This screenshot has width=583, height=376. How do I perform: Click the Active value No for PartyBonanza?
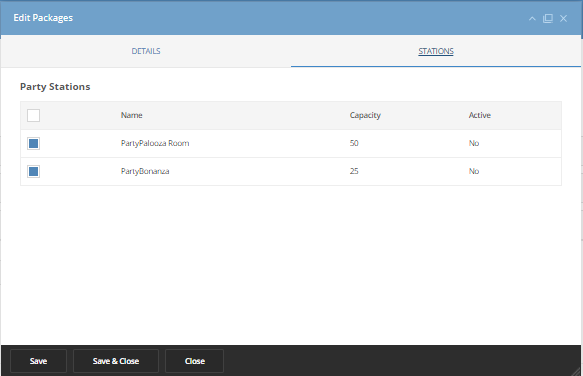[x=474, y=171]
